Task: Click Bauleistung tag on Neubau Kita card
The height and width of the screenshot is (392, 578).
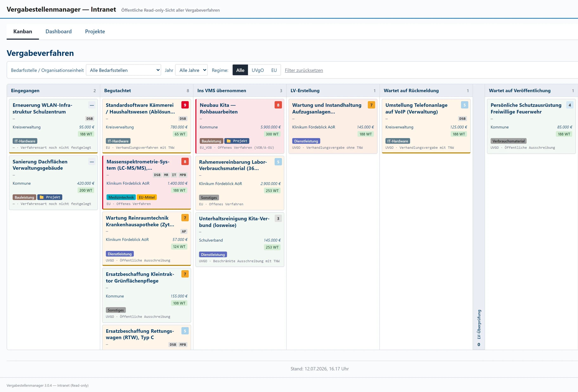Action: [211, 141]
